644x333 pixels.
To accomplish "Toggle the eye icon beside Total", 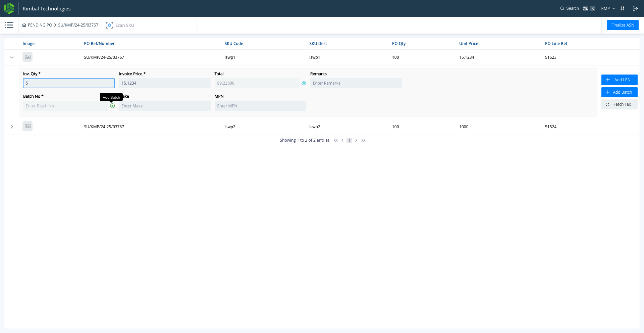I will [x=304, y=83].
